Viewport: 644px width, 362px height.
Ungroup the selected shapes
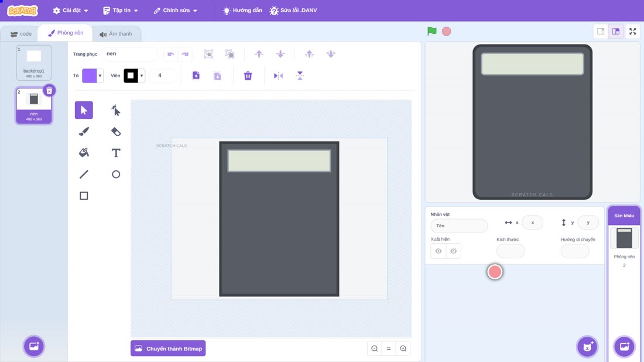pos(229,54)
